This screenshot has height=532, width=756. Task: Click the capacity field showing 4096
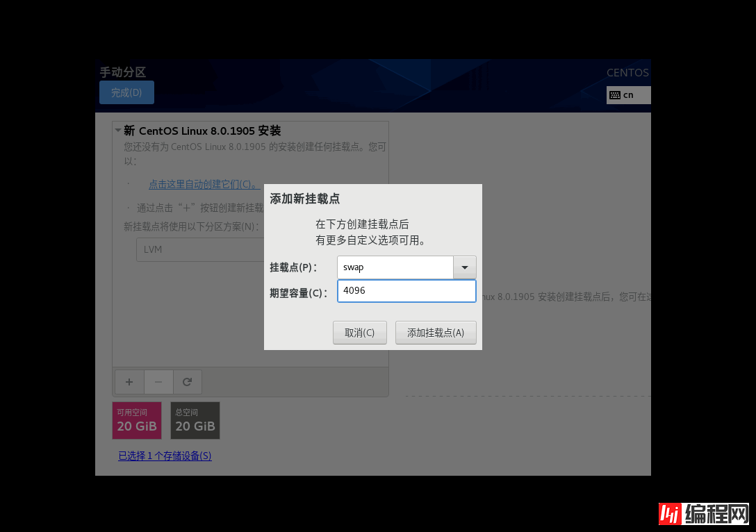pyautogui.click(x=406, y=291)
